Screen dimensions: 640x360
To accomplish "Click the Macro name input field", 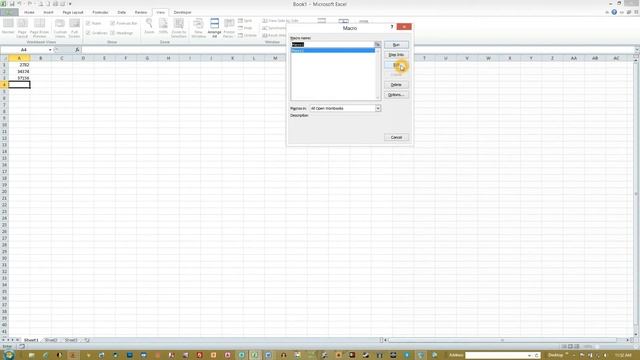I will [x=333, y=44].
